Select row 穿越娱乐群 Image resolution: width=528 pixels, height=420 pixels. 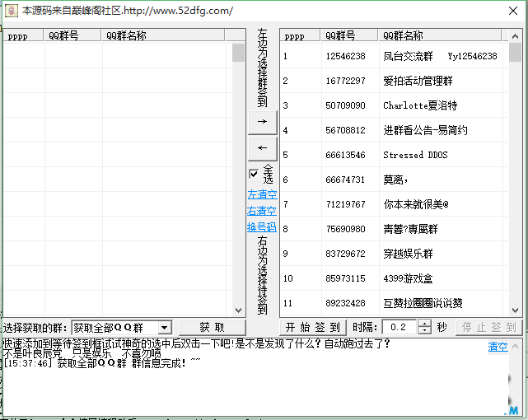point(395,254)
